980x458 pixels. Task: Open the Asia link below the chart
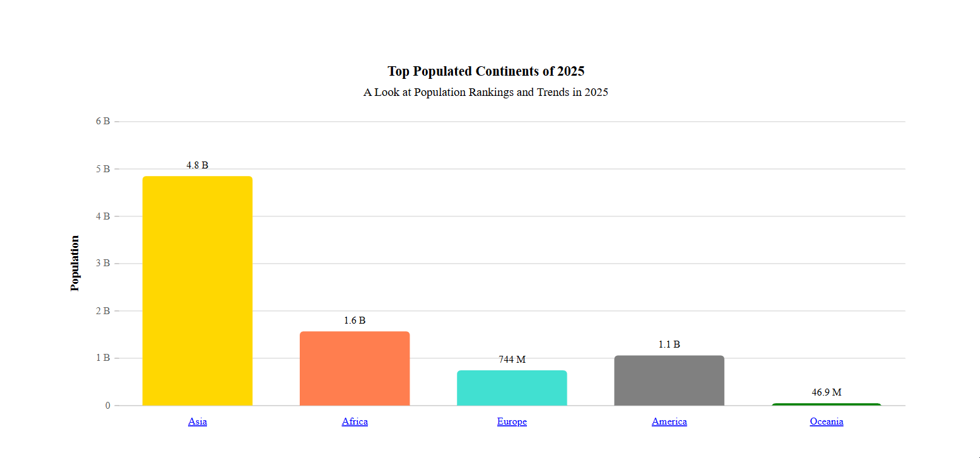point(198,421)
